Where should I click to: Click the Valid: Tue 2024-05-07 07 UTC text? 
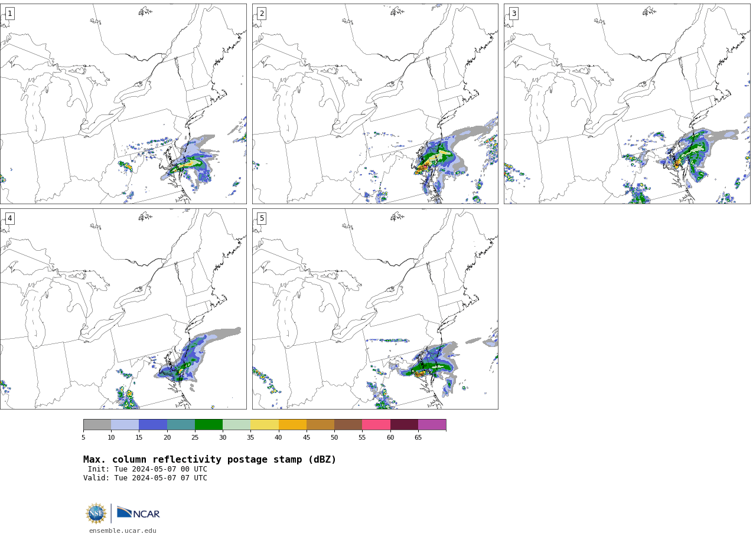(x=145, y=478)
